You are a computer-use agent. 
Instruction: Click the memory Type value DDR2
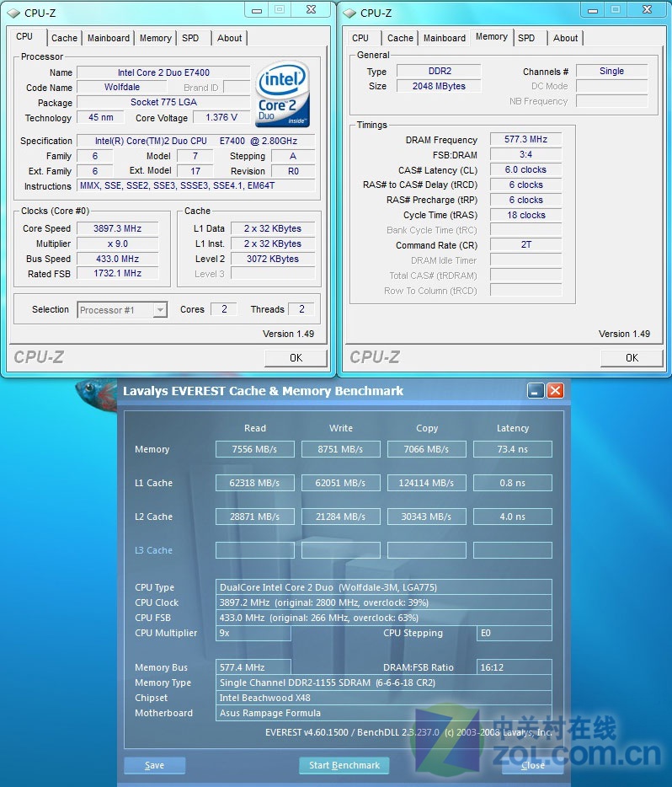(439, 72)
